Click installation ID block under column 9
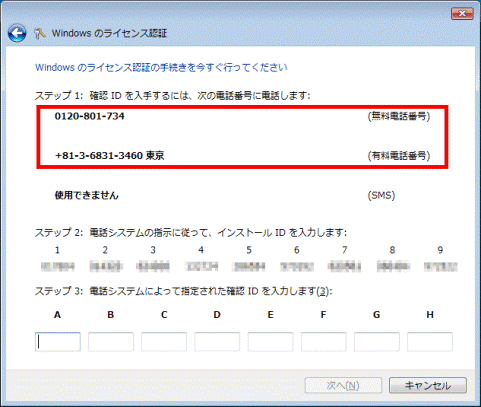This screenshot has width=481, height=407. pos(440,266)
